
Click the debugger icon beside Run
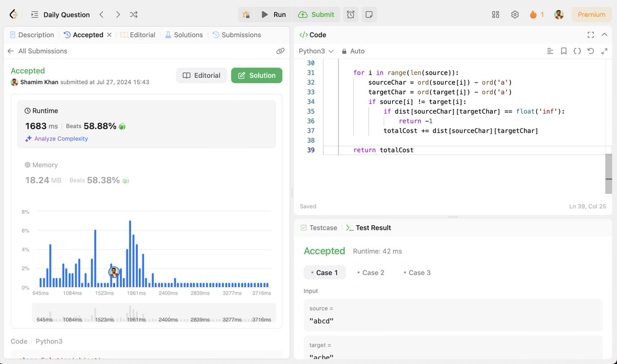click(246, 14)
